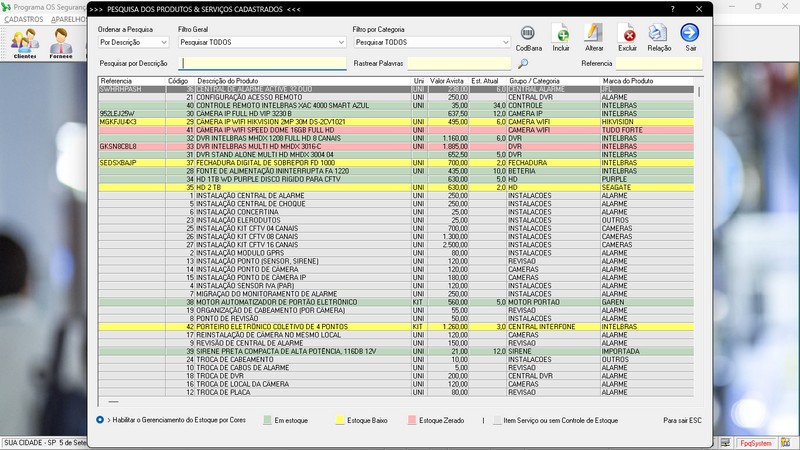
Task: Open the Filtro Geral dropdown
Action: (x=262, y=42)
